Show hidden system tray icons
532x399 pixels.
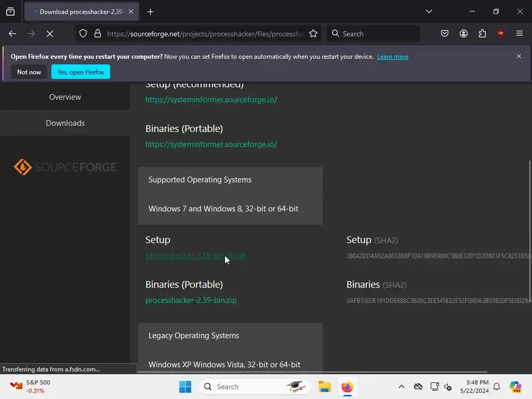tap(402, 387)
